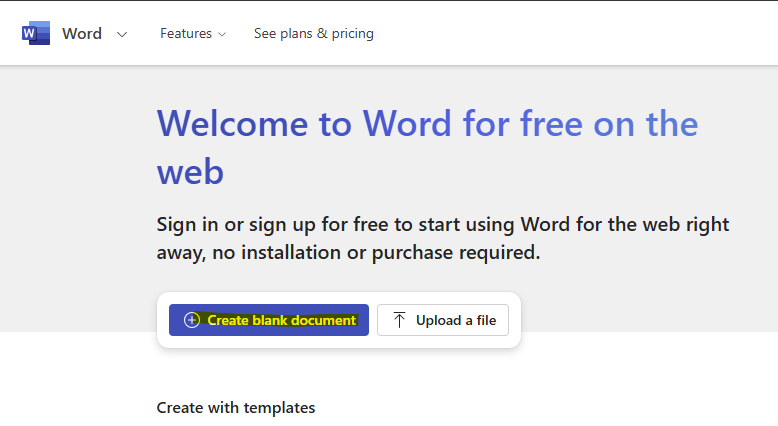This screenshot has width=778, height=426.
Task: Click the 'Welcome to Word for free' heading line
Action: tap(427, 124)
